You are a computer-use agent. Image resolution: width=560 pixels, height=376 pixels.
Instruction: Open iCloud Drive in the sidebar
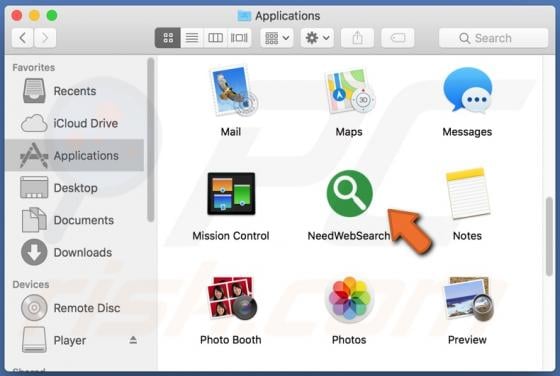pyautogui.click(x=74, y=123)
